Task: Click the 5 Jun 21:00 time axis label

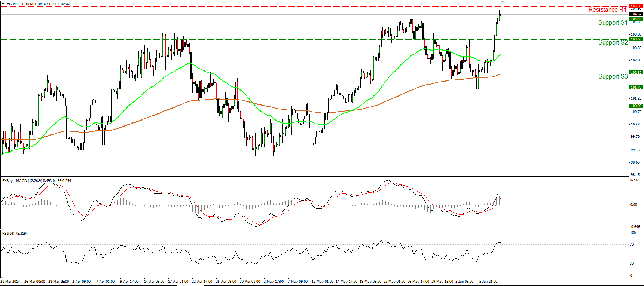Action: [488, 282]
